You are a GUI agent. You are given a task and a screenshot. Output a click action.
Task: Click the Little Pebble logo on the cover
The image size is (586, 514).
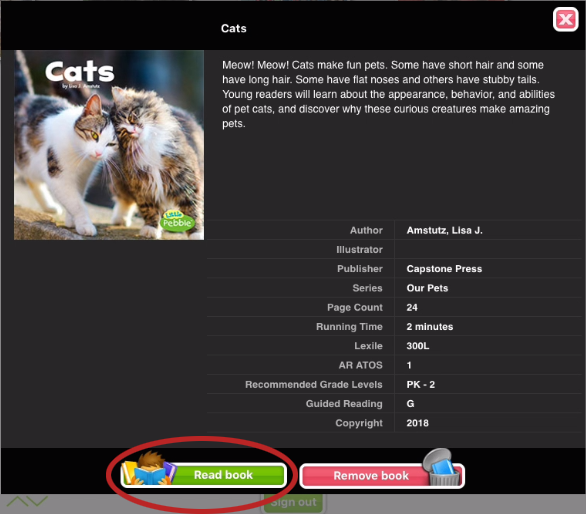(178, 221)
